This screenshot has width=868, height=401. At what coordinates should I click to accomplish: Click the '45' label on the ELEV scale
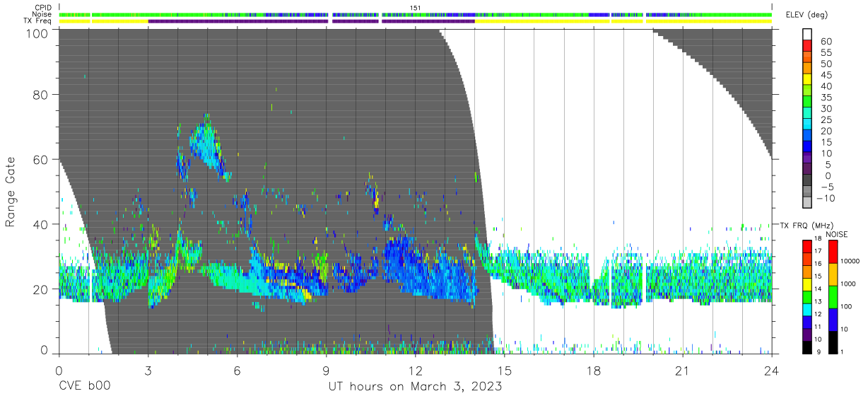[x=826, y=75]
